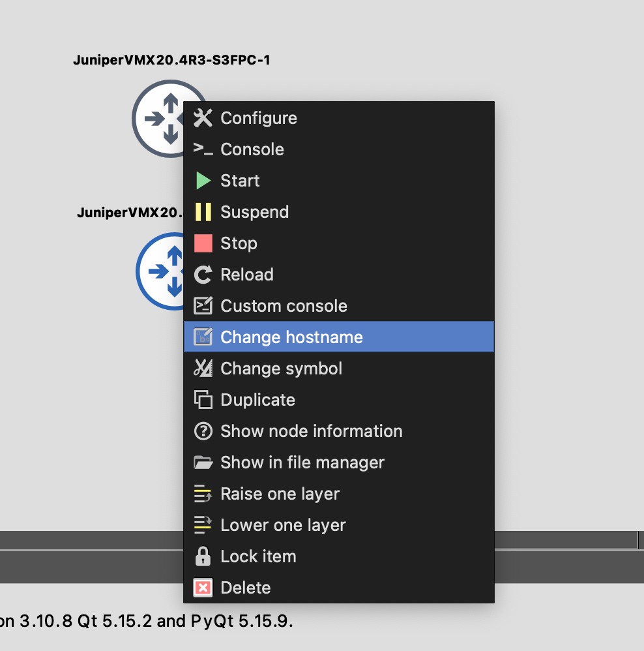The width and height of the screenshot is (644, 651).
Task: Select Lower one layer entry
Action: coord(339,525)
